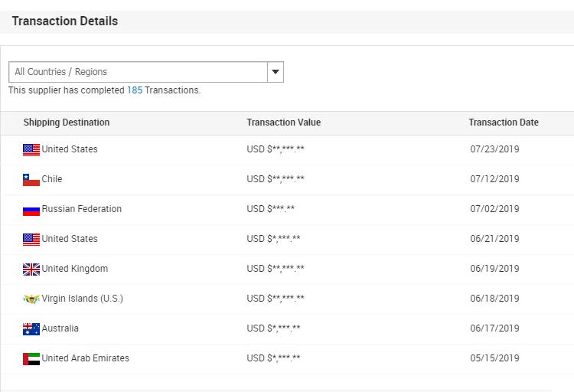Image resolution: width=574 pixels, height=392 pixels.
Task: Click the United States flag in the 06/21/2019 row
Action: click(31, 240)
